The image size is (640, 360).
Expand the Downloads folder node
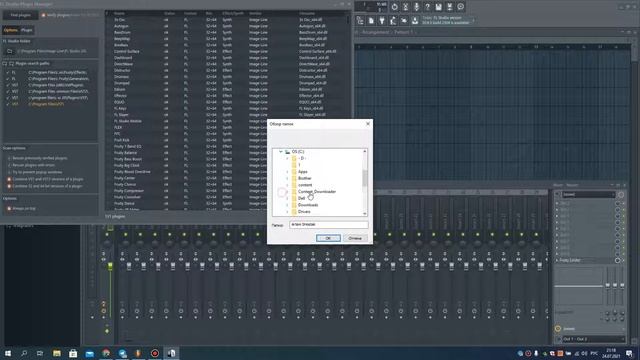[287, 205]
